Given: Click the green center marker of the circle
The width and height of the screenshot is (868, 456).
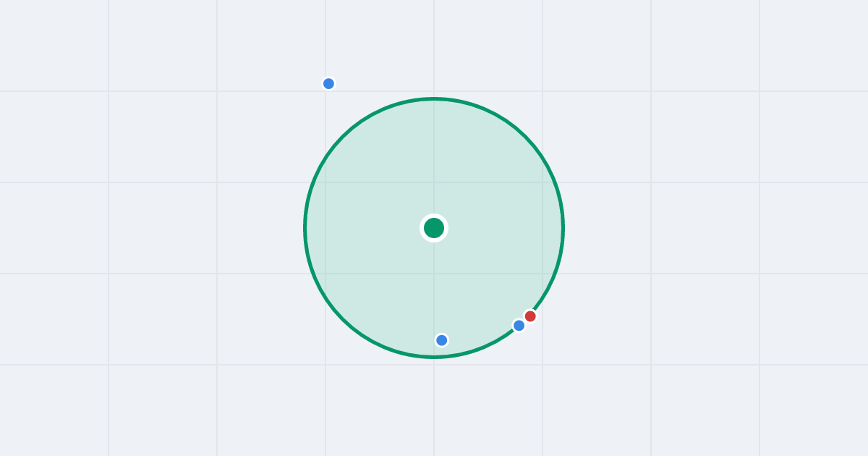Looking at the screenshot, I should (x=434, y=228).
